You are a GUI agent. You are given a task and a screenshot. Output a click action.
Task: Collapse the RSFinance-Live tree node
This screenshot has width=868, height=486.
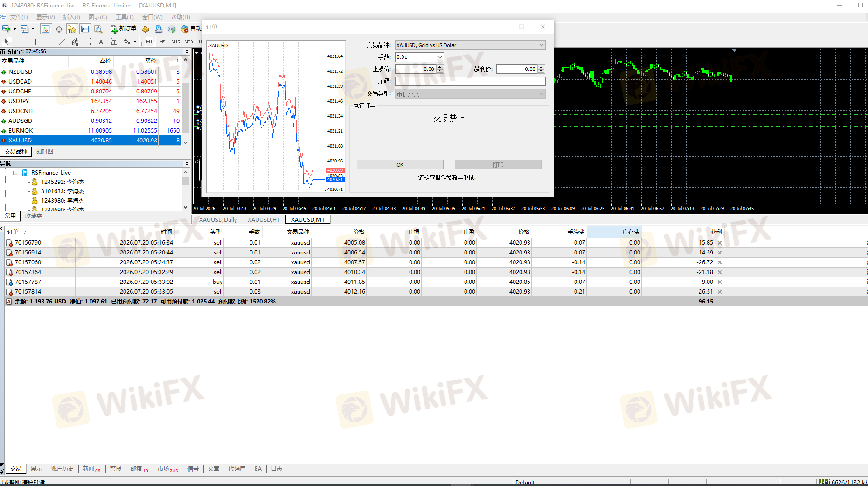[15, 173]
